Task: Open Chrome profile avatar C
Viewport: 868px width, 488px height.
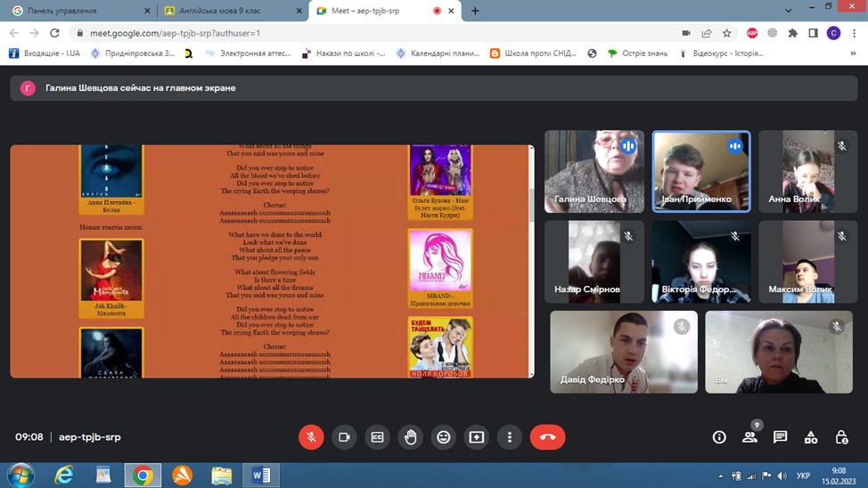Action: tap(833, 33)
